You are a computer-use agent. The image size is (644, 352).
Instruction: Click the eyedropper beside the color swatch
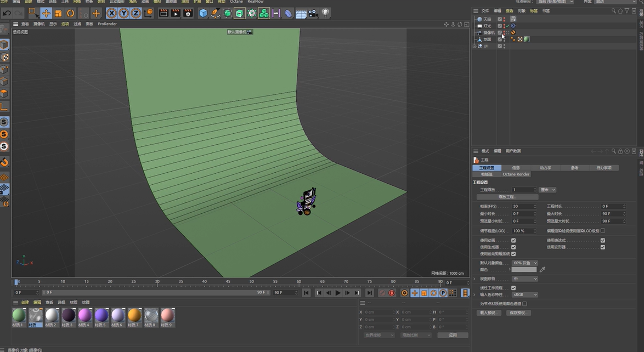(543, 269)
